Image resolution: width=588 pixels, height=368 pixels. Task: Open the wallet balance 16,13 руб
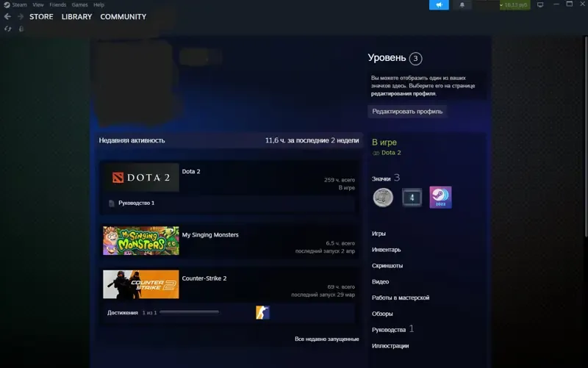[515, 5]
